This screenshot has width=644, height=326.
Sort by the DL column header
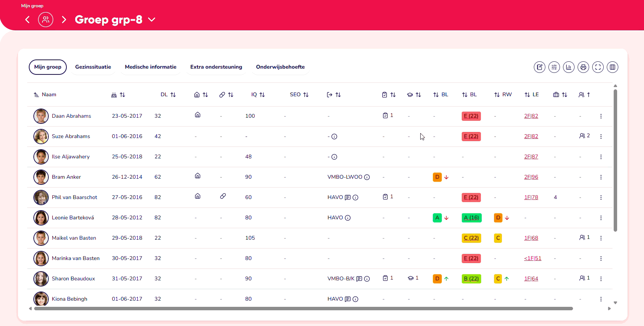pyautogui.click(x=168, y=95)
